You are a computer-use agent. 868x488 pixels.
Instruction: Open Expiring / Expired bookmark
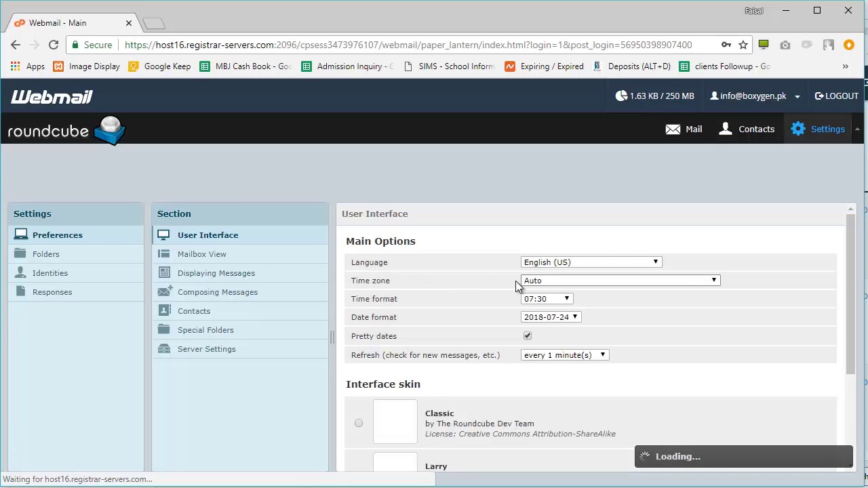click(x=545, y=66)
